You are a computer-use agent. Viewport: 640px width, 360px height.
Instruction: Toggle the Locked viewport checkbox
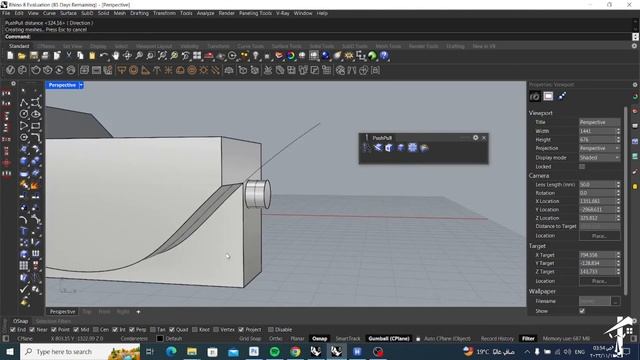tap(582, 167)
